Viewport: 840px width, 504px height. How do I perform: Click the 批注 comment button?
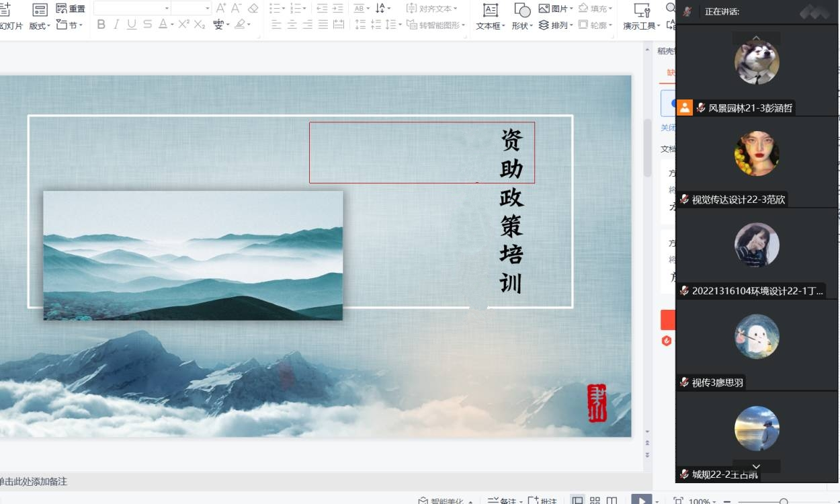coord(543,501)
